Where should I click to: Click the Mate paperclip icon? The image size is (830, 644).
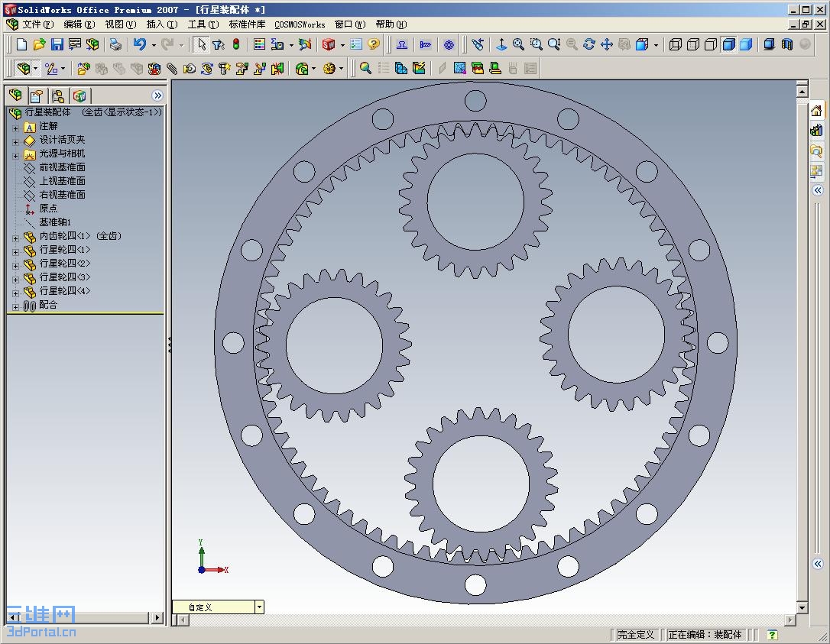coord(171,68)
